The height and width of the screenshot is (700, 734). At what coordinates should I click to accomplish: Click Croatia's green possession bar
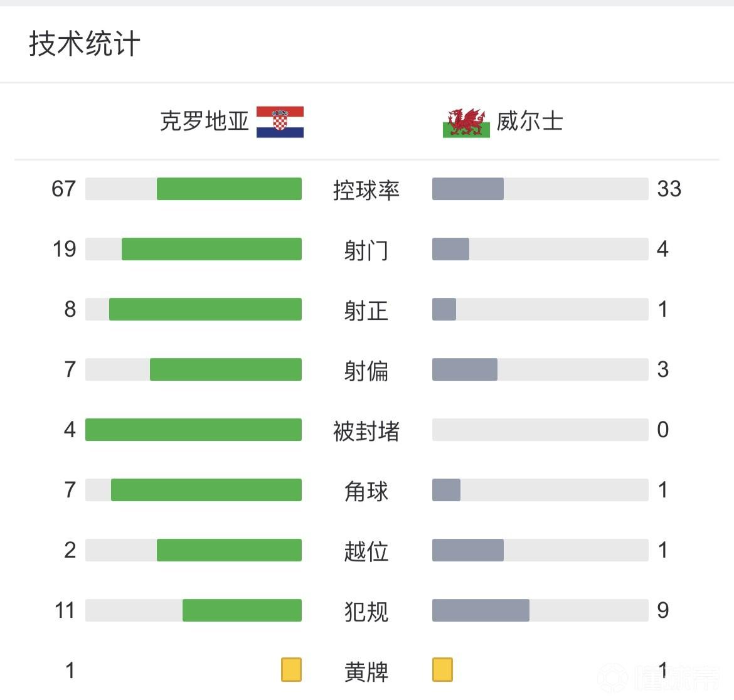[x=229, y=189]
